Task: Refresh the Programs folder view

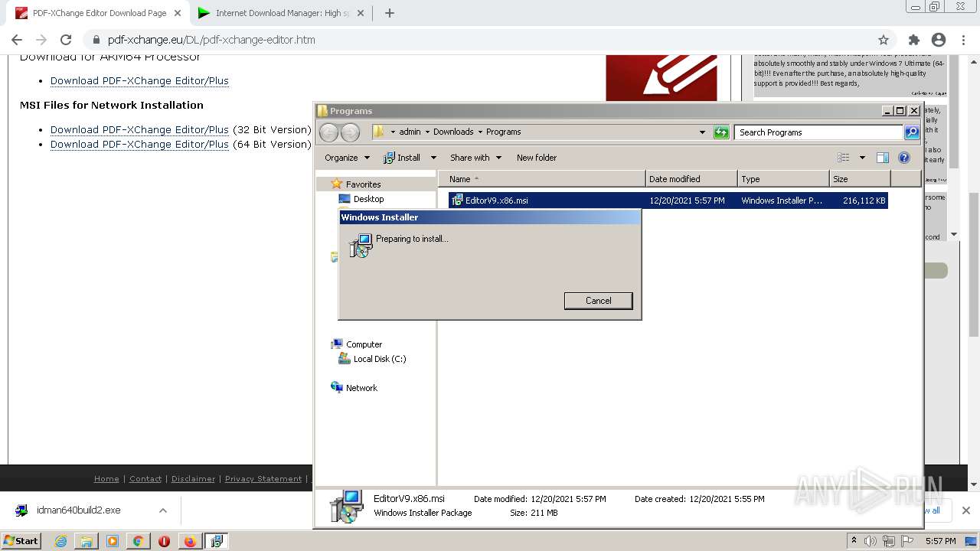Action: pos(721,132)
